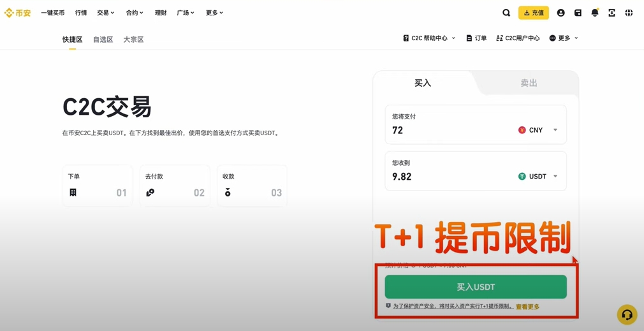Click the 收款 step card
Image resolution: width=644 pixels, height=331 pixels.
pyautogui.click(x=252, y=186)
